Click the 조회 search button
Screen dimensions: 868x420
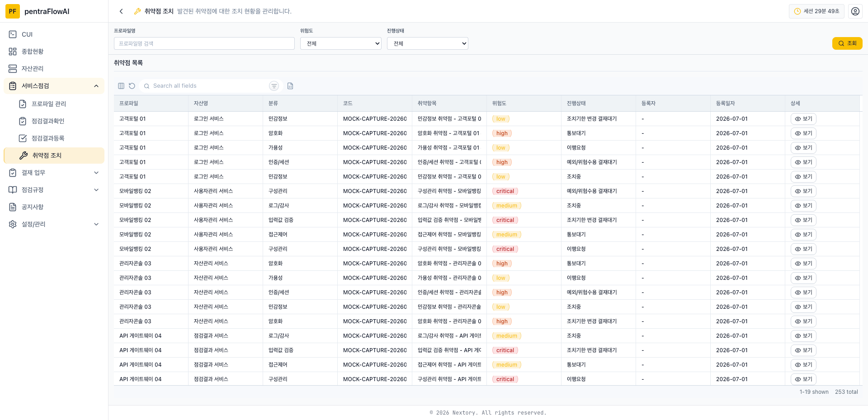847,43
